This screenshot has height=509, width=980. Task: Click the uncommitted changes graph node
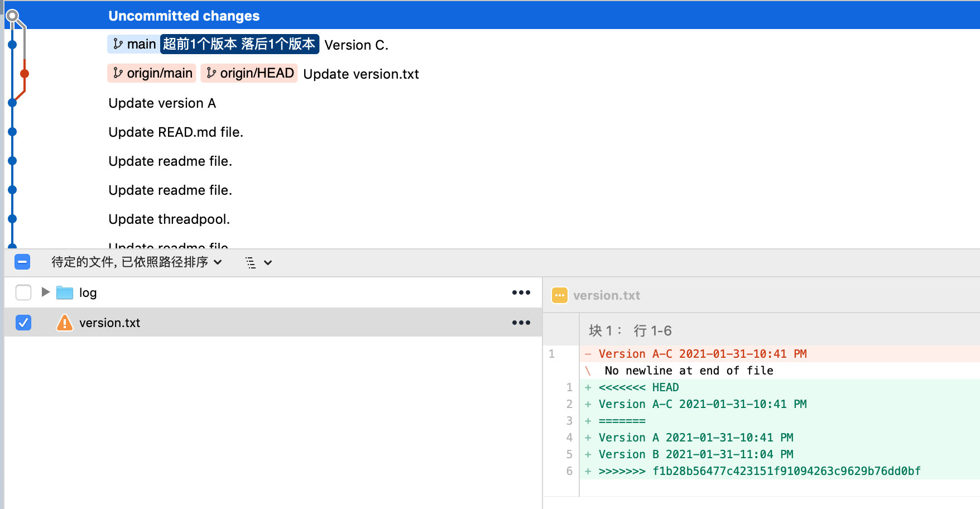coord(12,16)
